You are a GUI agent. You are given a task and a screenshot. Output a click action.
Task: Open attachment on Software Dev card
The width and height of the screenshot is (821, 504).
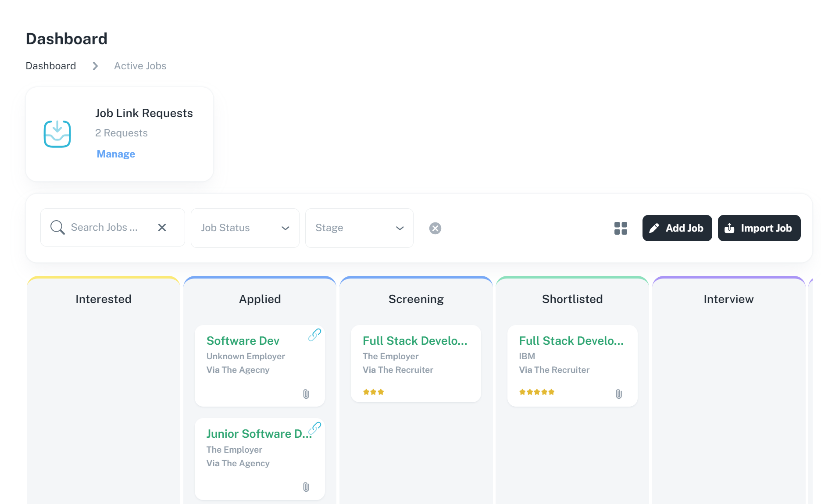pos(306,394)
